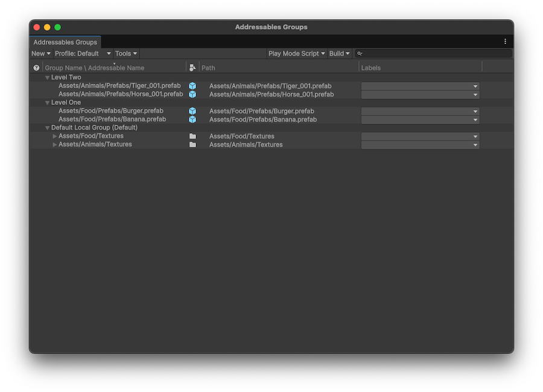
Task: Open the Play Mode Script dropdown
Action: tap(296, 53)
